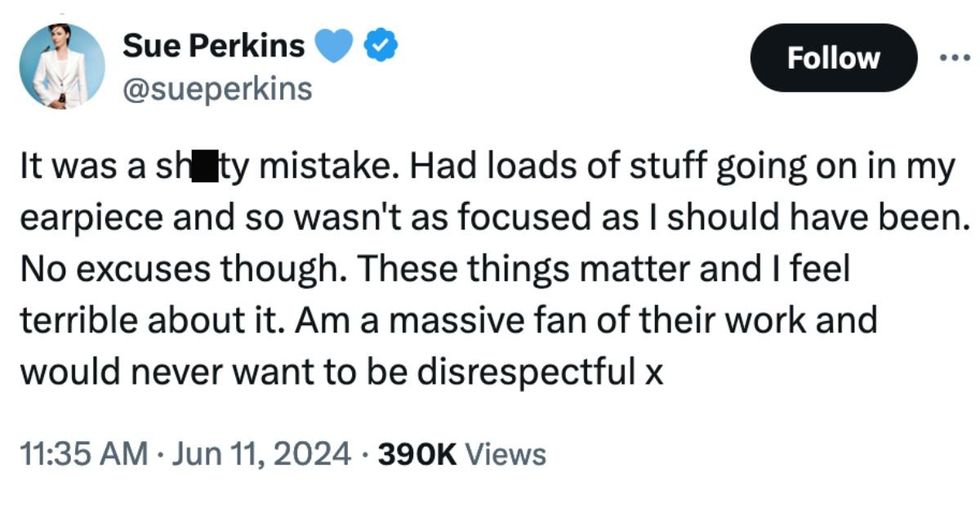Follow the Sue Perkins account
This screenshot has height=513, width=980.
833,58
